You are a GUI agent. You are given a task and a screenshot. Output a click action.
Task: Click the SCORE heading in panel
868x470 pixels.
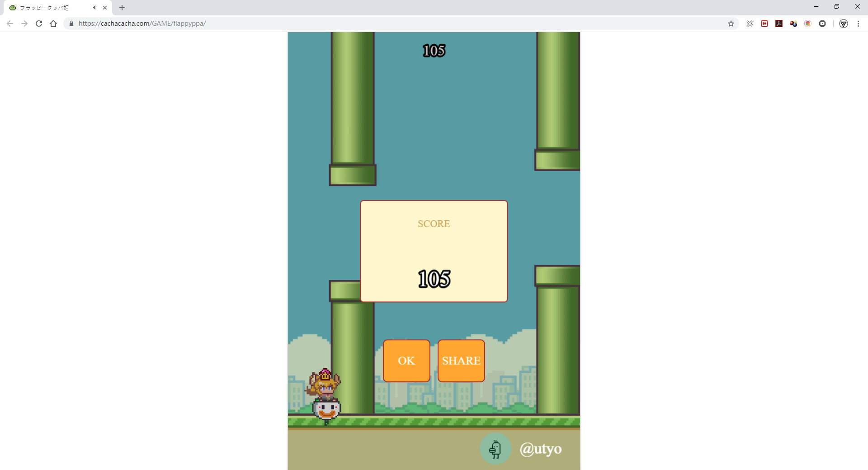[x=434, y=224]
